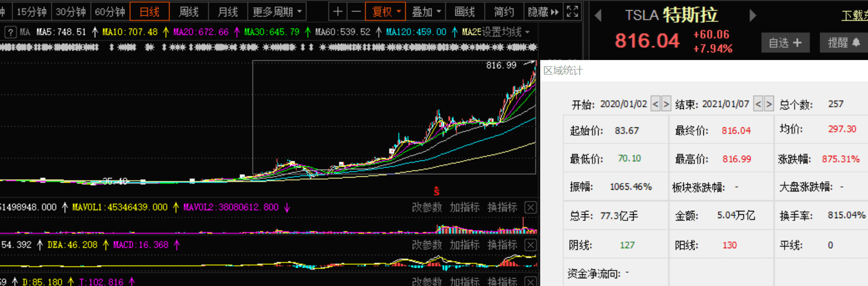Click the MAVOL1:45346439.000 label
The image size is (868, 286).
[x=120, y=208]
